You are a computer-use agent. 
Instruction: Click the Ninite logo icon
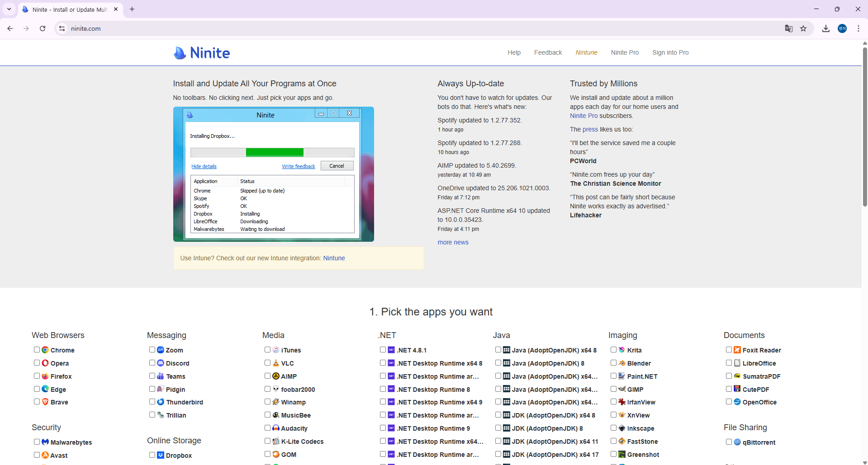point(180,53)
